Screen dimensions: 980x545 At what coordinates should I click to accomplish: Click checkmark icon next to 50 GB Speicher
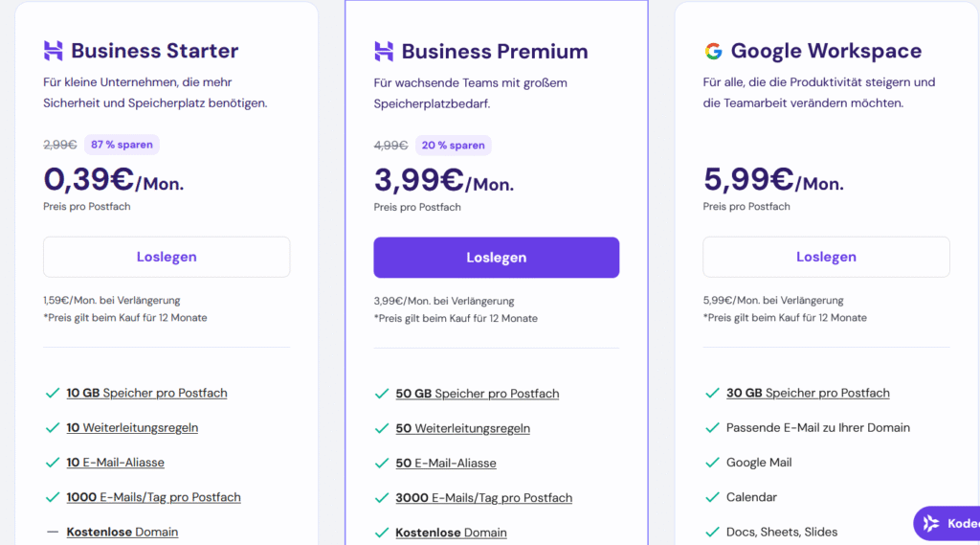coord(382,394)
